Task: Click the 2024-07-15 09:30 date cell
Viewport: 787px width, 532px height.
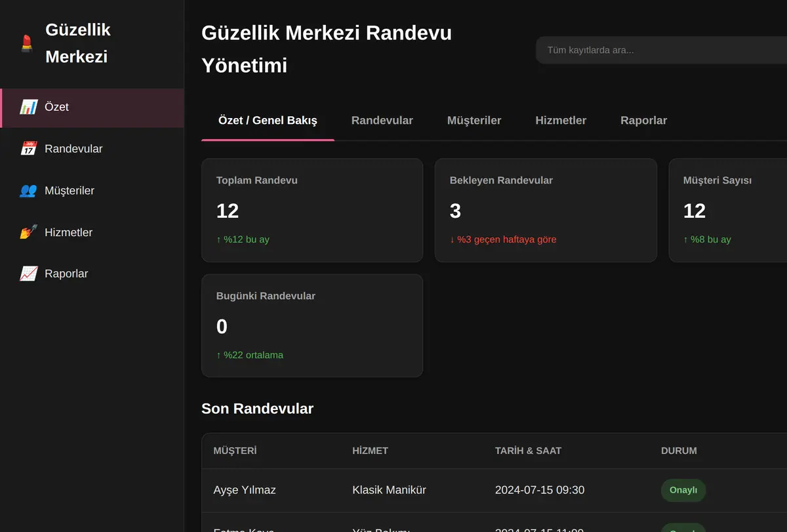Action: [x=540, y=490]
